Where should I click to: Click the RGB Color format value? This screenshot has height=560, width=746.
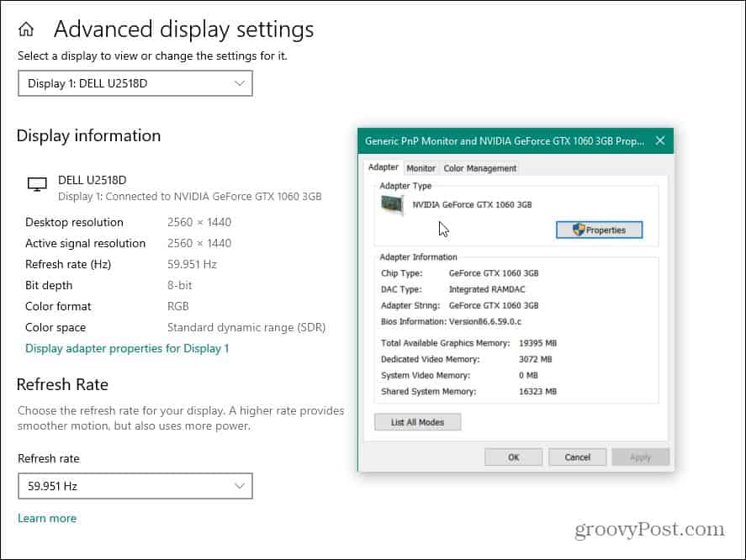click(x=178, y=306)
